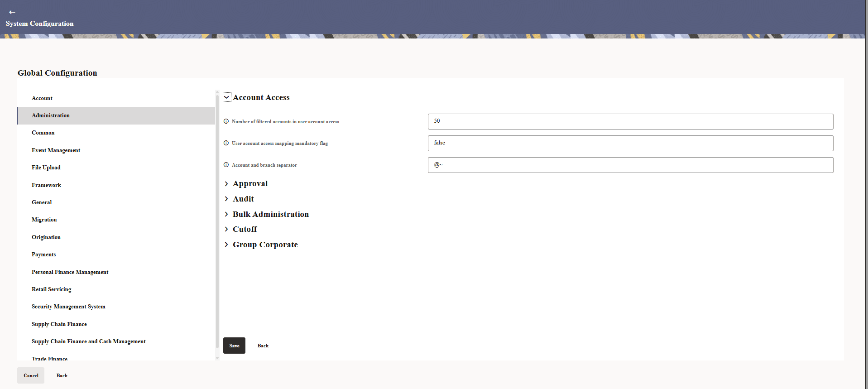Click the Account Access heading text
Image resolution: width=868 pixels, height=389 pixels.
261,97
